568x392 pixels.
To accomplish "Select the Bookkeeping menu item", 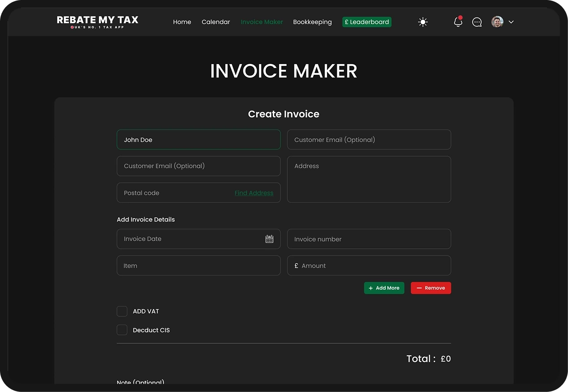I will (312, 22).
